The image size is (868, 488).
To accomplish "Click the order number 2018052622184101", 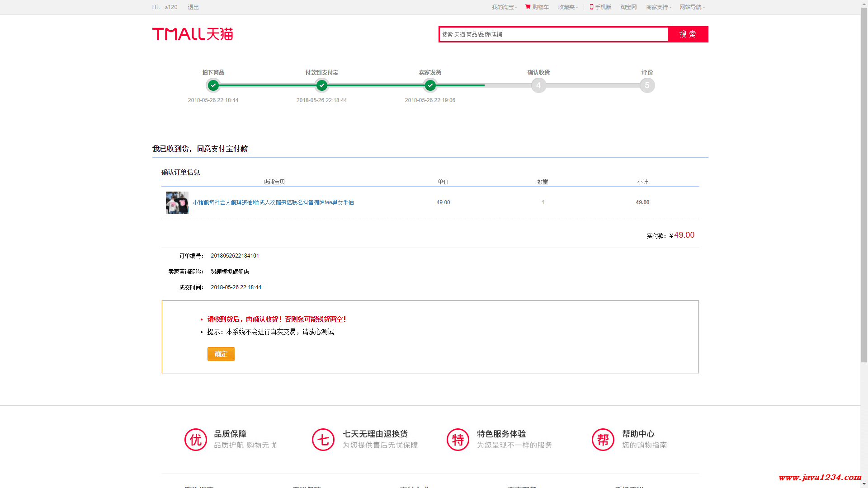I will (x=235, y=256).
